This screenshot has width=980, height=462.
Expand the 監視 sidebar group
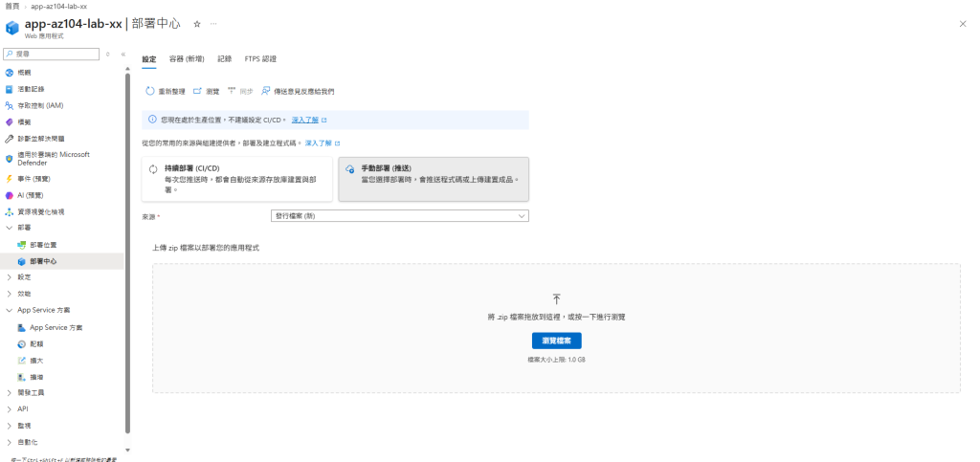click(x=9, y=426)
